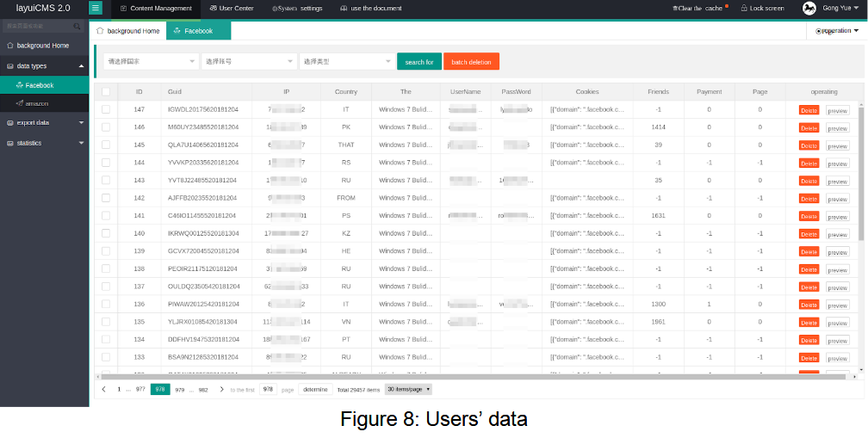868x438 pixels.
Task: Check the row with ID 147
Action: click(106, 109)
